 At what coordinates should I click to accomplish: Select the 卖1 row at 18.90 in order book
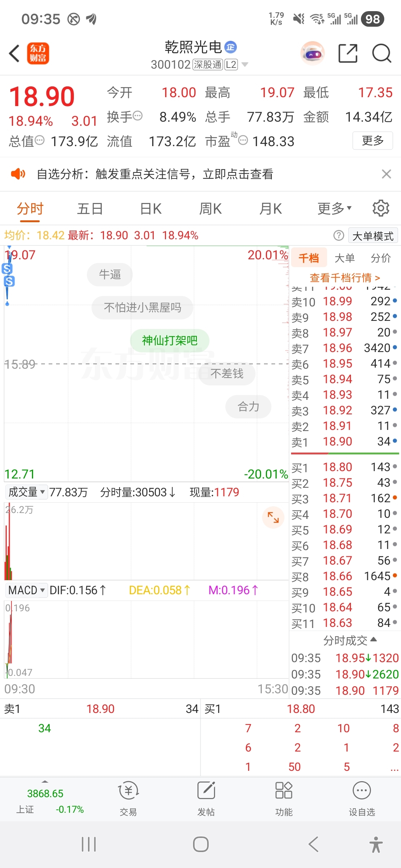(x=345, y=441)
